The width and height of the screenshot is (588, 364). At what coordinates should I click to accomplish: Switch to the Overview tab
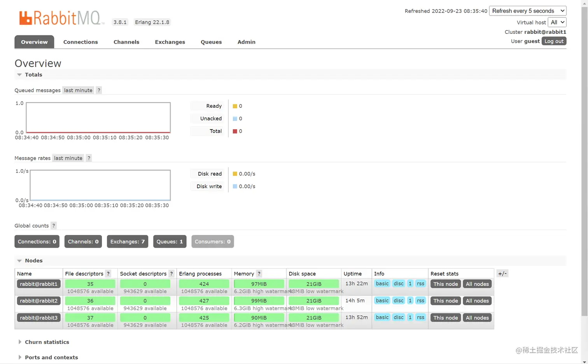click(x=34, y=42)
